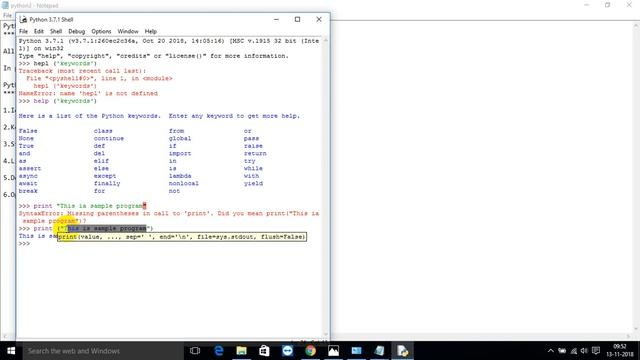Viewport: 640px width, 360px height.
Task: Open the Edit menu in Python Shell
Action: click(x=38, y=31)
